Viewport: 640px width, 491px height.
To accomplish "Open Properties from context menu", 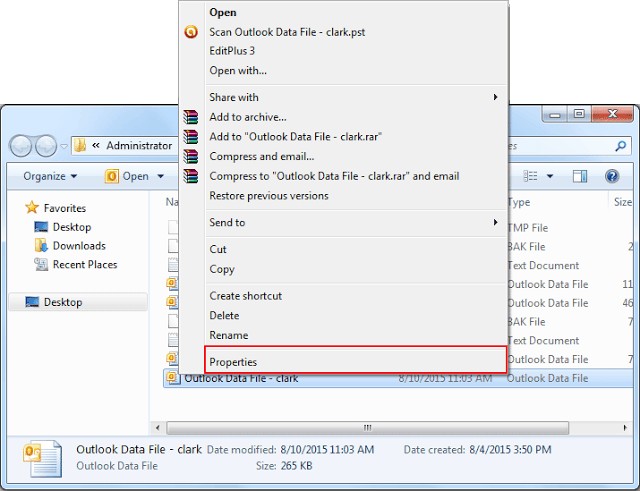I will tap(356, 360).
